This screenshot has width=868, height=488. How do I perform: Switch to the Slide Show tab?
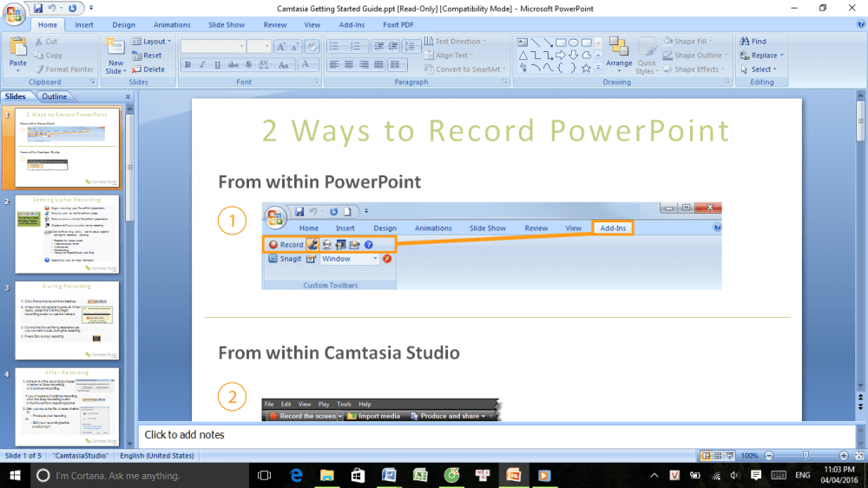pyautogui.click(x=227, y=25)
